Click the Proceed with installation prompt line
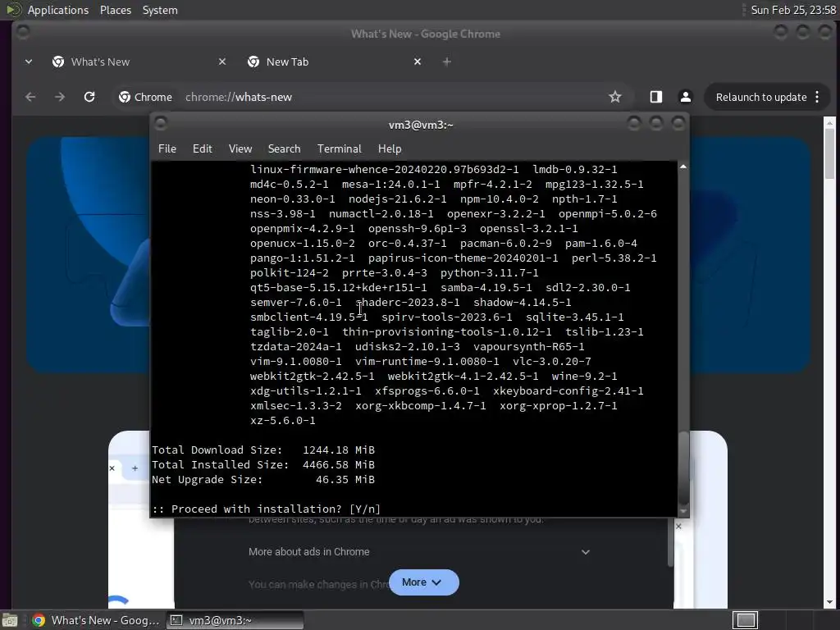Screen dimensions: 840x630 click(x=267, y=509)
